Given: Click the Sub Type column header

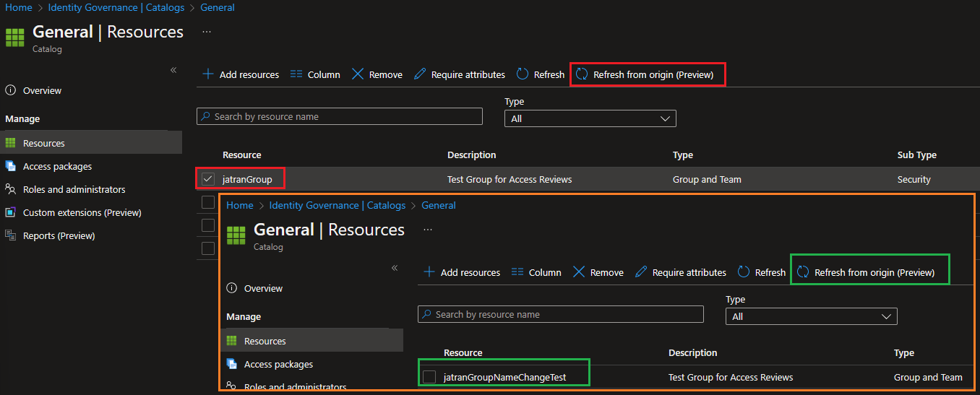Looking at the screenshot, I should tap(917, 155).
